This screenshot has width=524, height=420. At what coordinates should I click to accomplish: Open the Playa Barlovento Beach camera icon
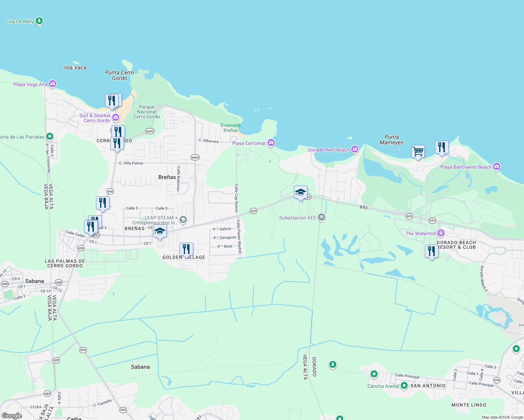497,167
